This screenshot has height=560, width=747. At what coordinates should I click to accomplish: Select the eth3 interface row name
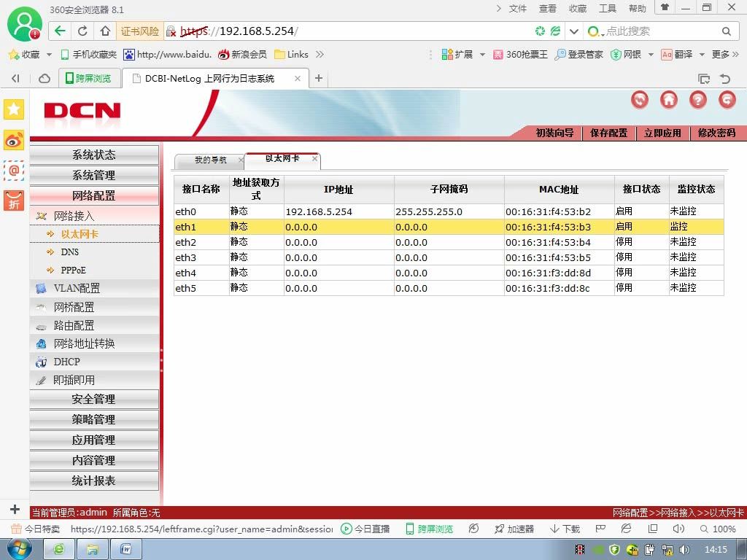coord(186,257)
